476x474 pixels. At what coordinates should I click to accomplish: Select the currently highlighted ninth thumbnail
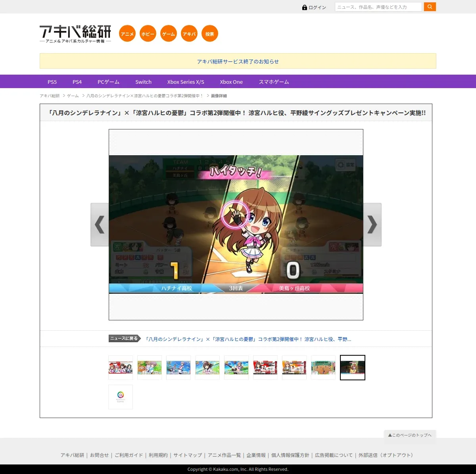click(353, 368)
